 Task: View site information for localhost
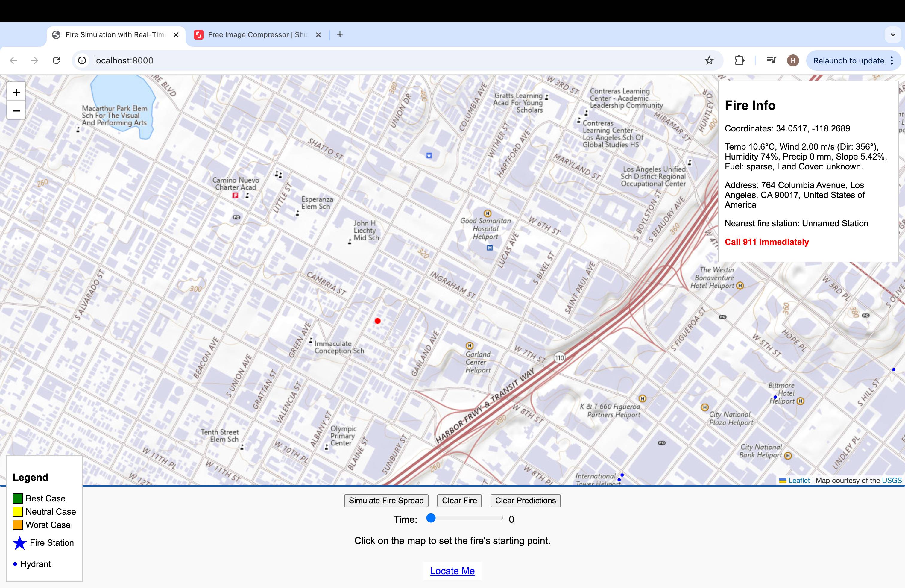click(82, 60)
